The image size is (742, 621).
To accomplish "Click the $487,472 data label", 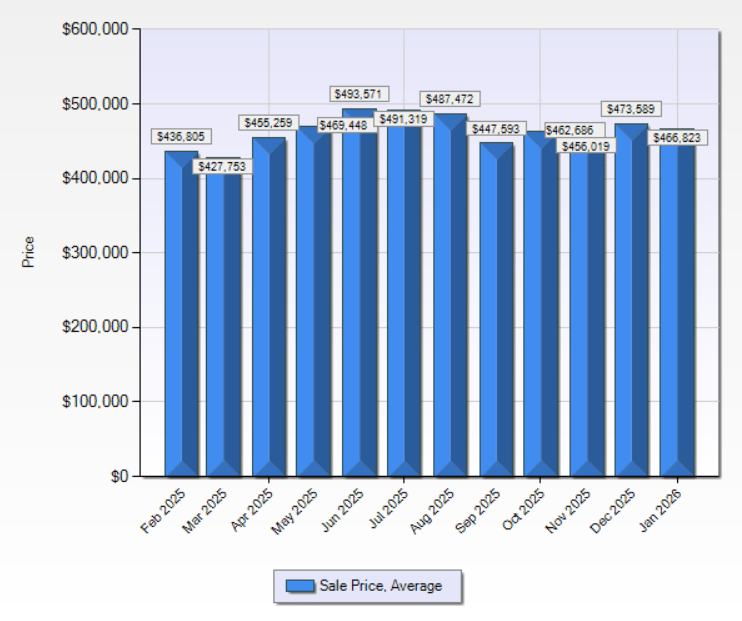I will 449,99.
